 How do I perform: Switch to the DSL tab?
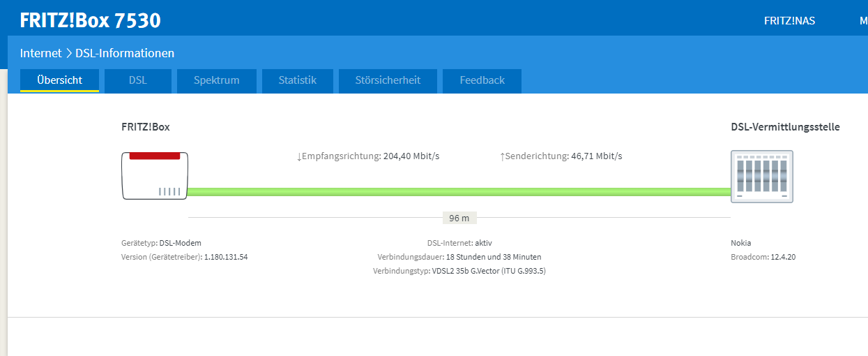[138, 80]
